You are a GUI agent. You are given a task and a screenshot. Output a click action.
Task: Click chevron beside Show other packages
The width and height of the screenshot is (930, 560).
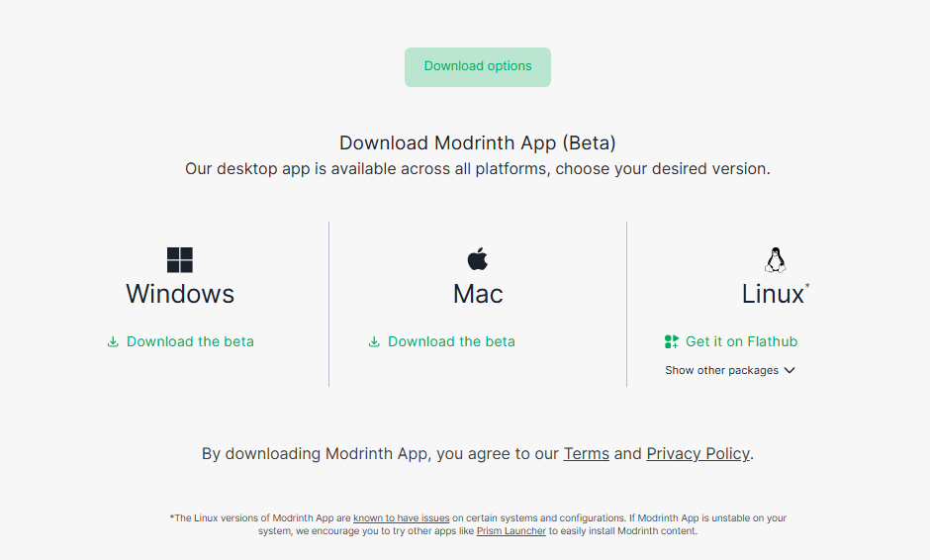coord(790,370)
